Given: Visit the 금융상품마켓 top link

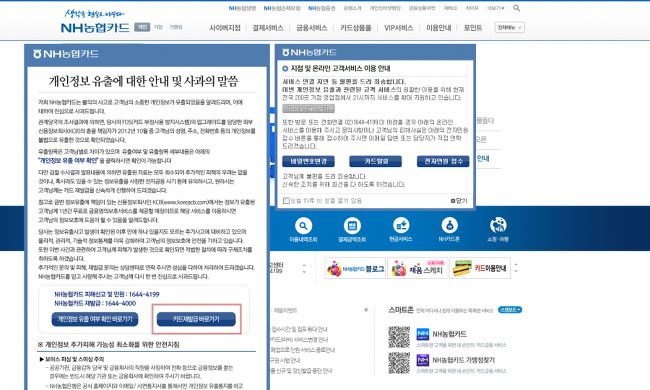Looking at the screenshot, I should coord(422,8).
